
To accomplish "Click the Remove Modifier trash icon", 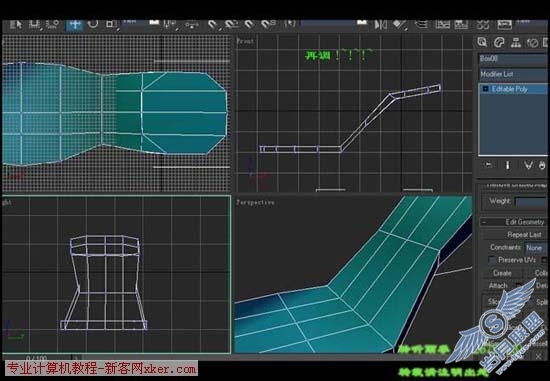I will 543,165.
